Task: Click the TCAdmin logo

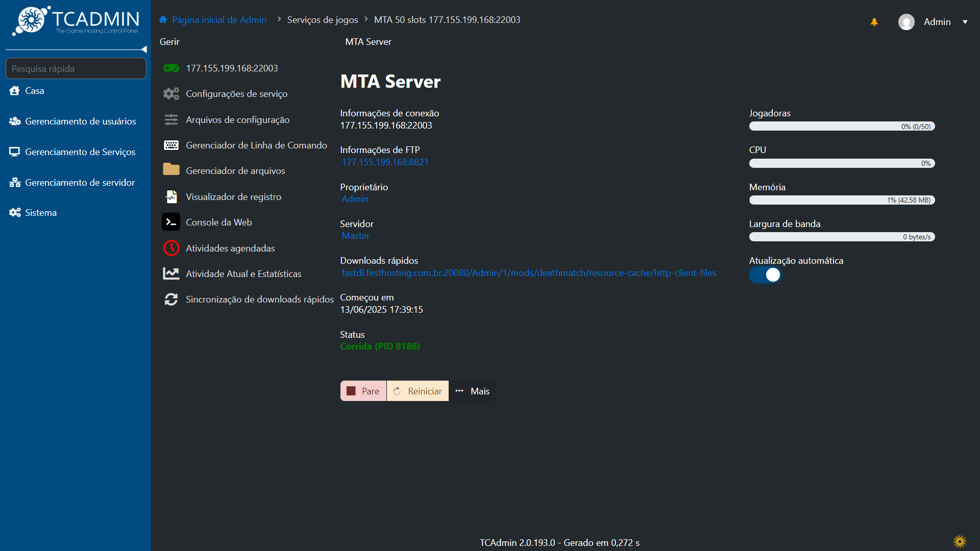Action: coord(76,21)
